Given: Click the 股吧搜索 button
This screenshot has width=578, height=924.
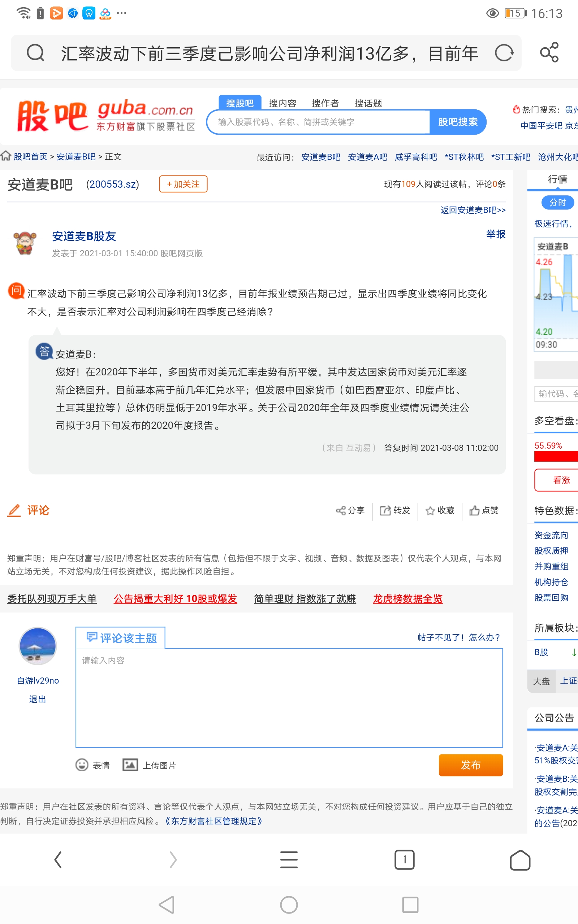Looking at the screenshot, I should (458, 122).
